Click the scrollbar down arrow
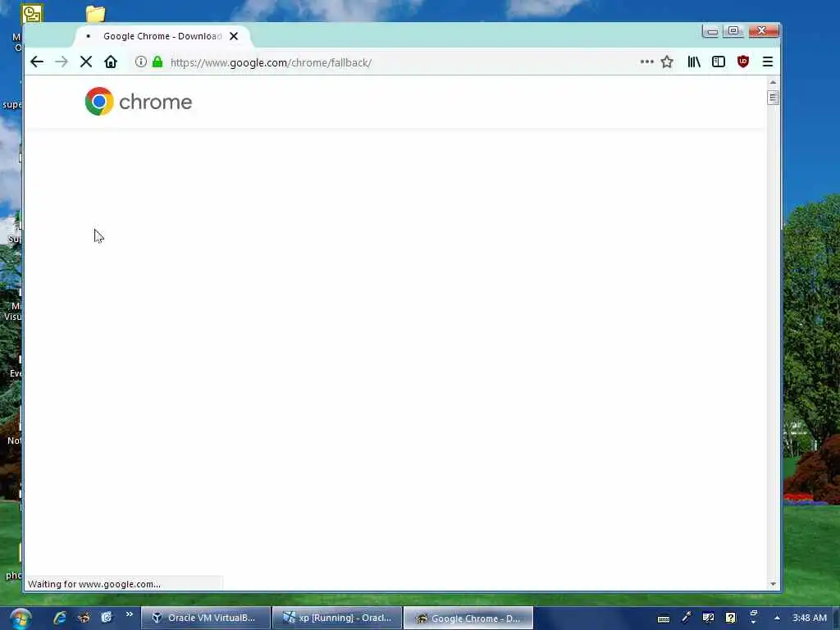Viewport: 840px width, 630px height. click(773, 584)
